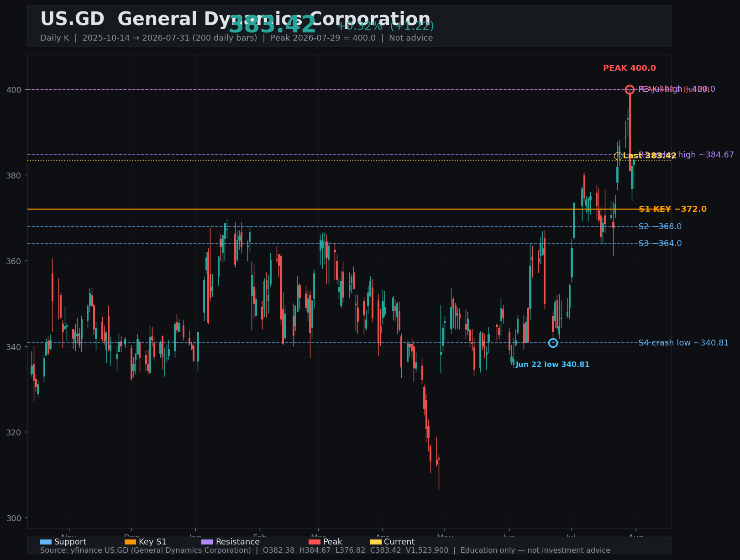The image size is (740, 560).
Task: Click the 400 tick on the price axis
Action: (x=14, y=89)
